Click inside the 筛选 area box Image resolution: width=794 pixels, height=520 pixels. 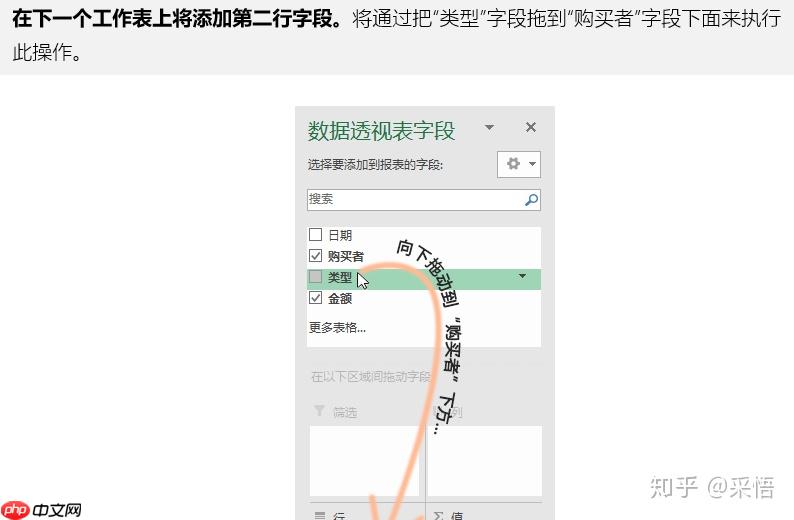(x=364, y=461)
